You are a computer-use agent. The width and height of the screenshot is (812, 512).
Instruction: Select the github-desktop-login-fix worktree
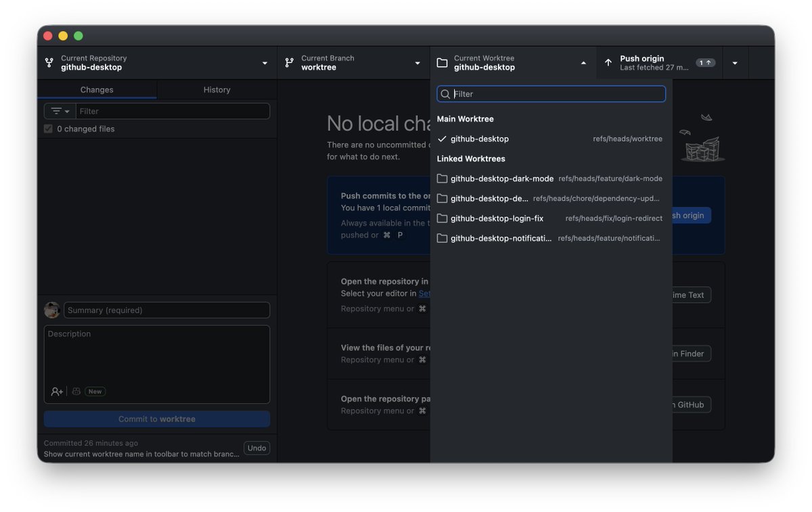point(551,218)
